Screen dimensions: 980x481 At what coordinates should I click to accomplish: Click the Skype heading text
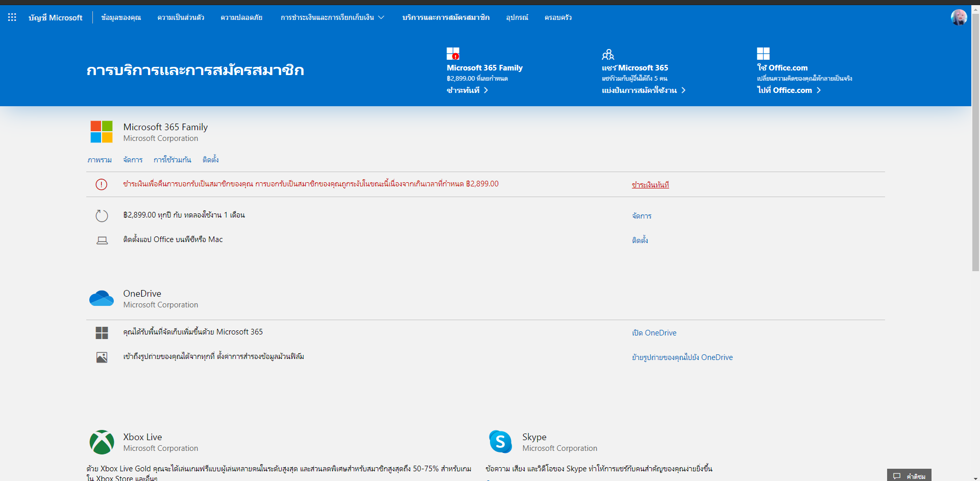pos(534,437)
